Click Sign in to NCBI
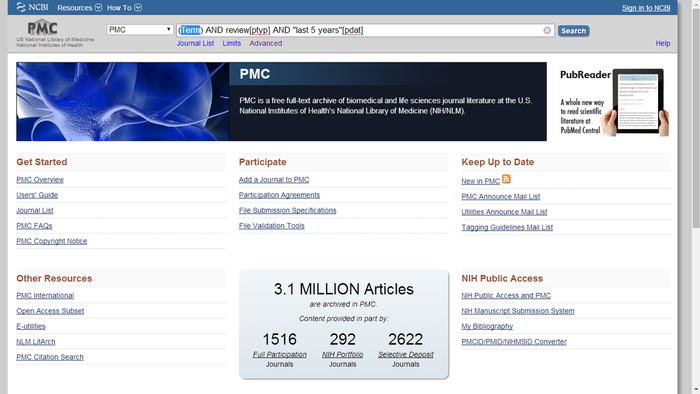 click(646, 8)
